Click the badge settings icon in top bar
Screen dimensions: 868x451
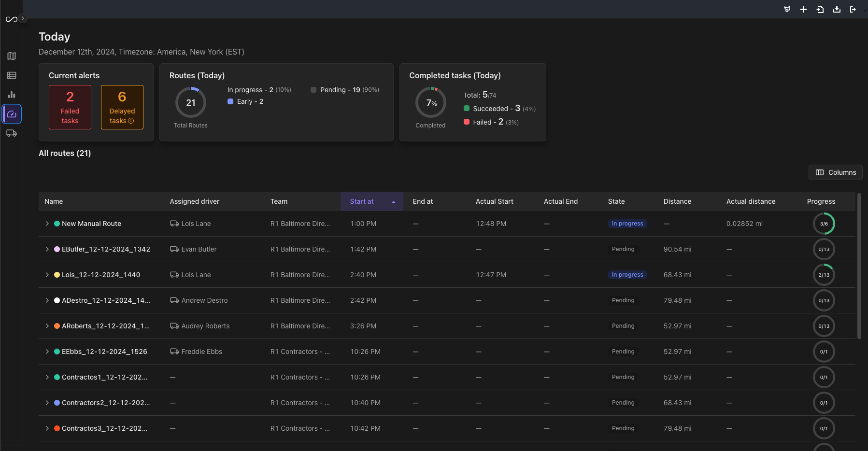pos(787,9)
